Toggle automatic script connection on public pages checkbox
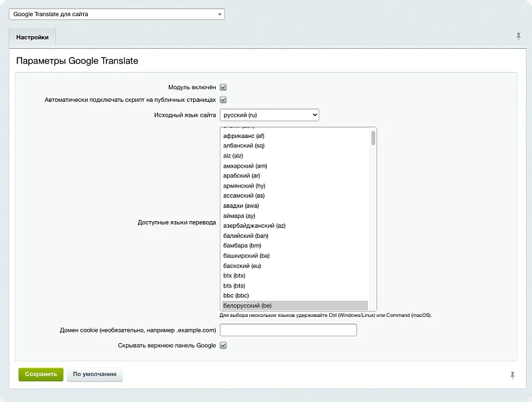532x402 pixels. 223,100
